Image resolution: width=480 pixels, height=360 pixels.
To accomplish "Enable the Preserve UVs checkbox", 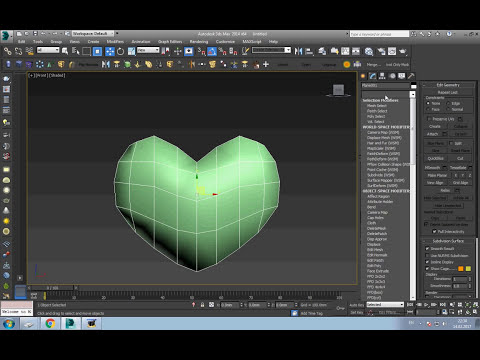I will (x=429, y=119).
